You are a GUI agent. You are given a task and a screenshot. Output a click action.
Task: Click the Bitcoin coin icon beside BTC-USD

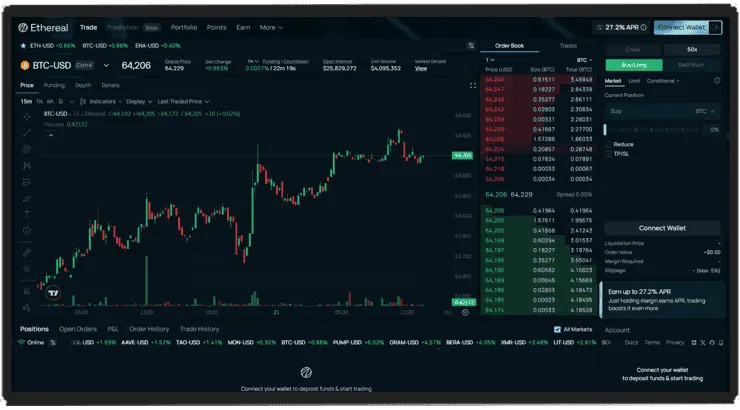click(x=25, y=66)
